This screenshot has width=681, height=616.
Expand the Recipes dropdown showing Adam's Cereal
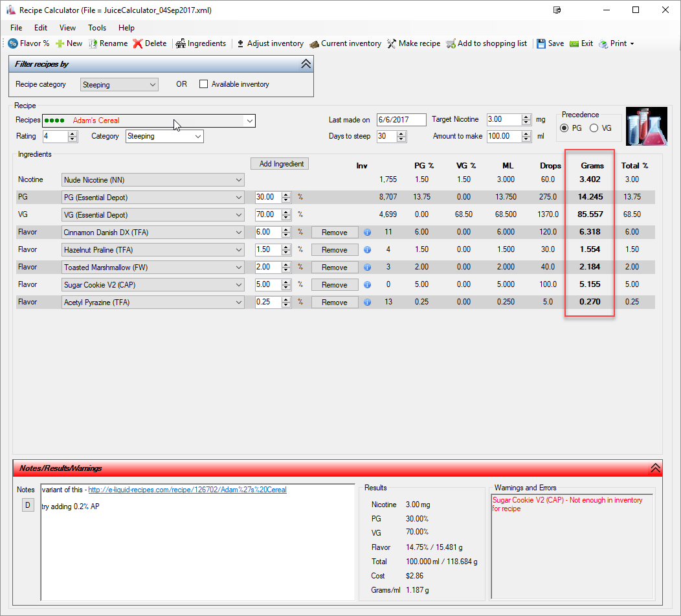(249, 120)
